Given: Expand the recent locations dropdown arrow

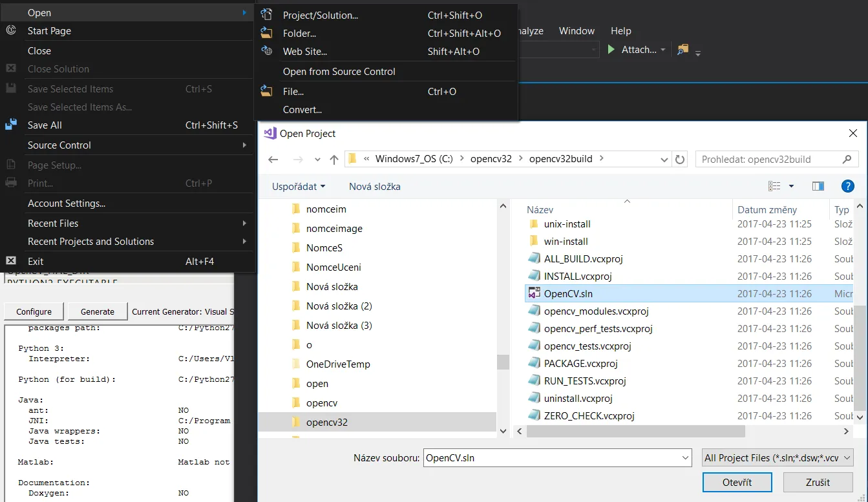Looking at the screenshot, I should 317,159.
